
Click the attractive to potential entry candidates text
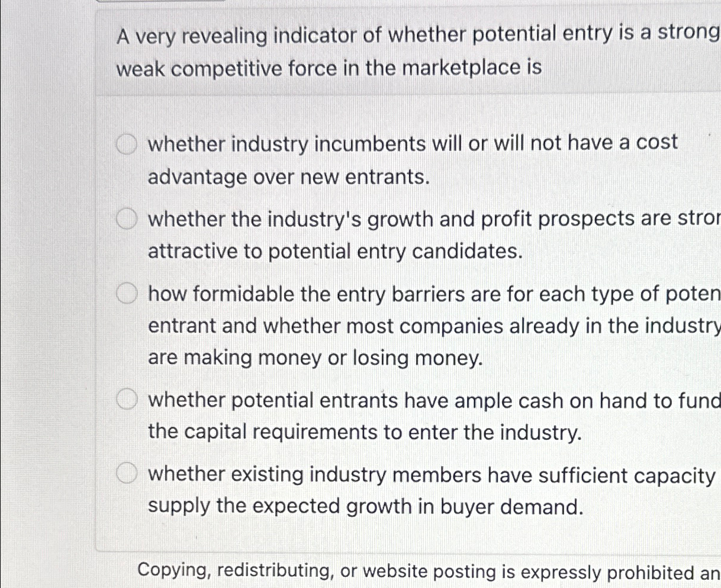click(x=335, y=251)
